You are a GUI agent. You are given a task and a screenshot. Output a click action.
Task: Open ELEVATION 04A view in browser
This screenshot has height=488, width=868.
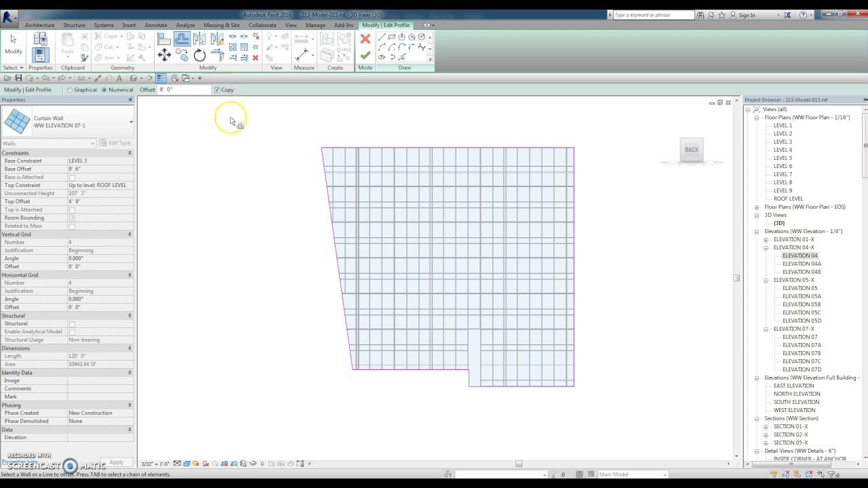(x=802, y=264)
